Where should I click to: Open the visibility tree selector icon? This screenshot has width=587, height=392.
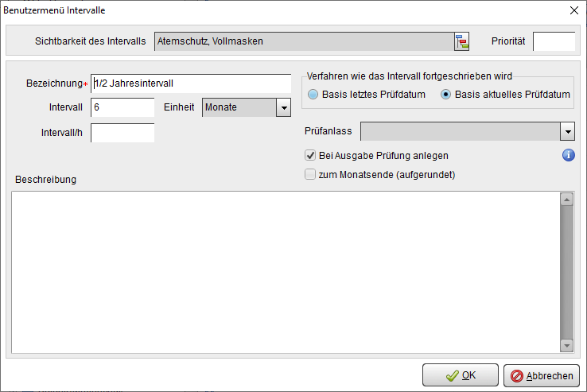(x=462, y=41)
